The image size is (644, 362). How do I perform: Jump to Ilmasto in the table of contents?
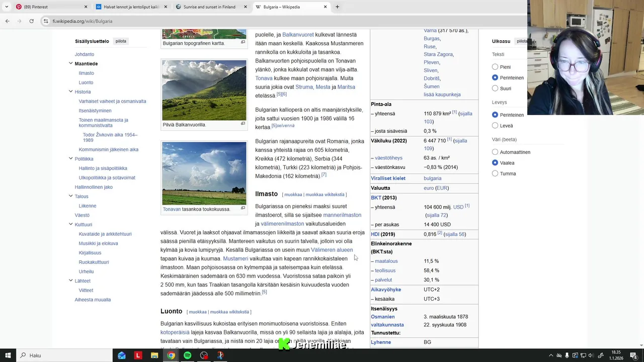[87, 73]
